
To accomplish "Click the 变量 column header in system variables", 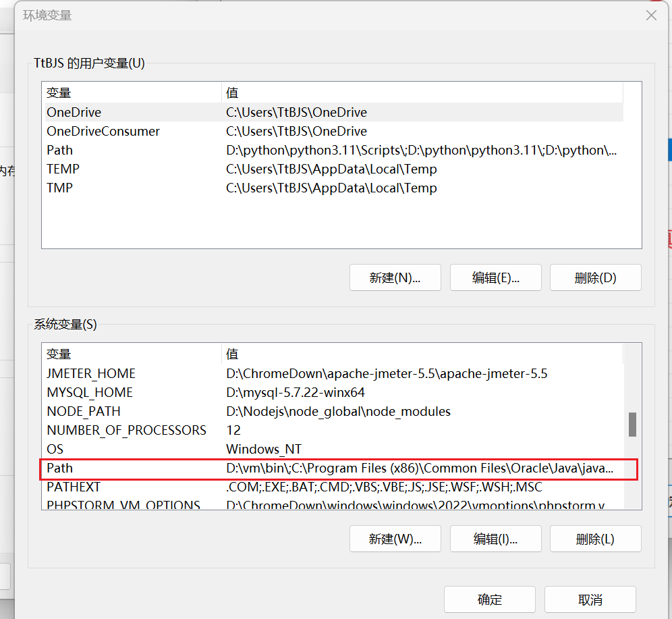I will 133,354.
